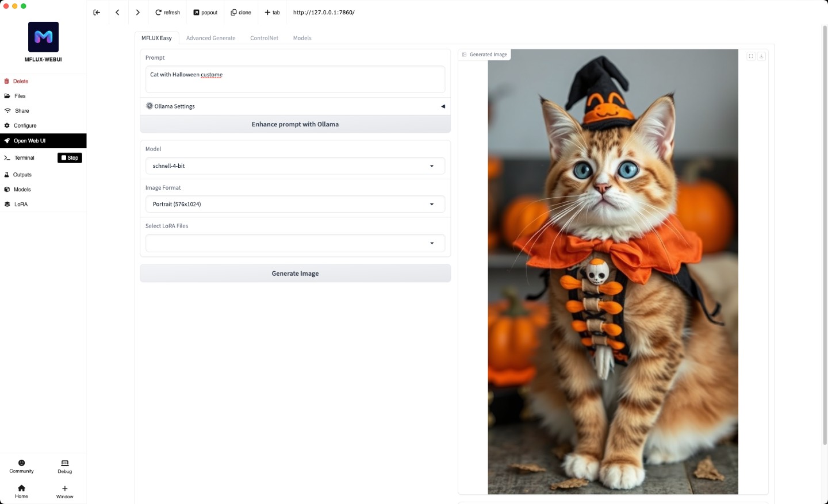Open the Model dropdown showing schnell-4-bit

pyautogui.click(x=294, y=166)
